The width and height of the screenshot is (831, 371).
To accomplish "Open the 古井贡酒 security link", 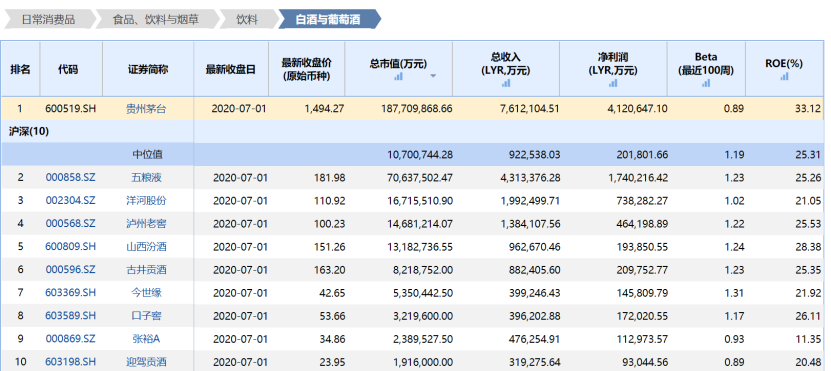I will (148, 270).
